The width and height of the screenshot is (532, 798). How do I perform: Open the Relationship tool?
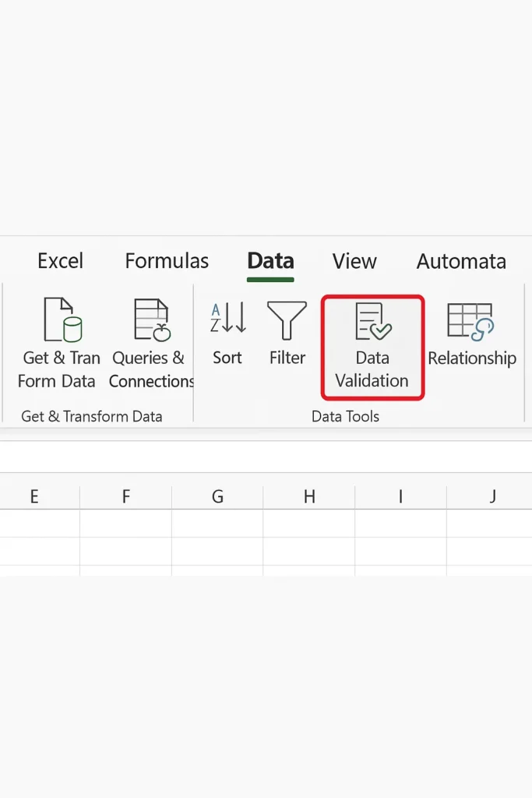point(471,334)
